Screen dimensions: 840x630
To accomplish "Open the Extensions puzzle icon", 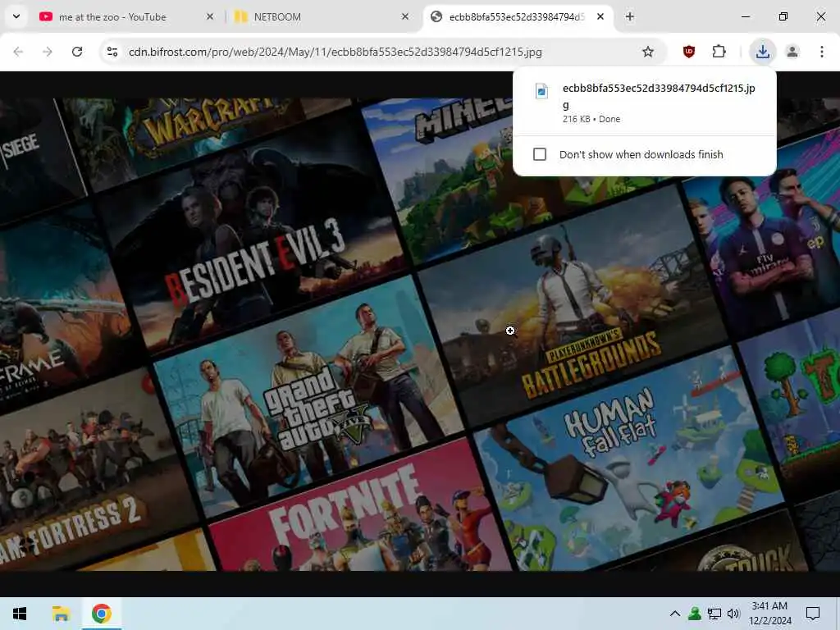I will coord(719,52).
